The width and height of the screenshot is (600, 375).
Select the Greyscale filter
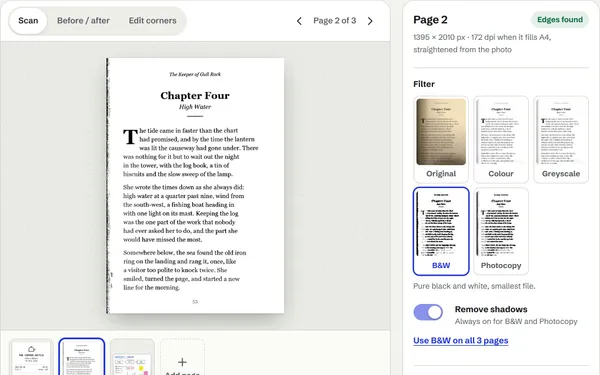[561, 139]
